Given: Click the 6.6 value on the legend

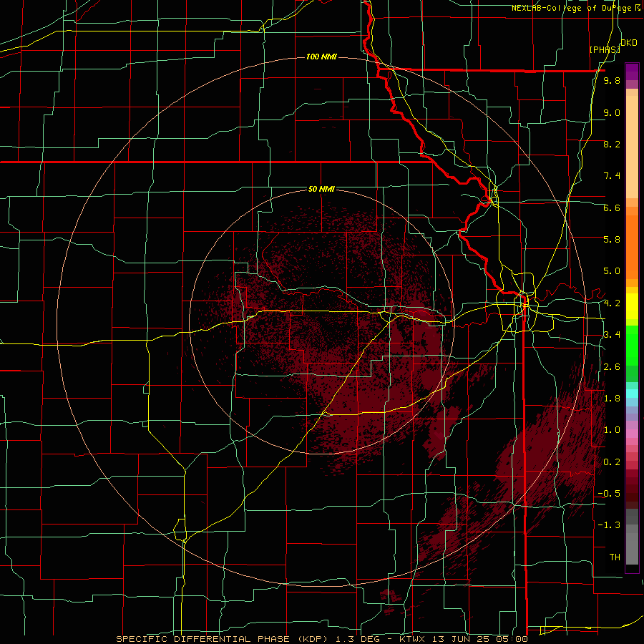Looking at the screenshot, I should (612, 208).
